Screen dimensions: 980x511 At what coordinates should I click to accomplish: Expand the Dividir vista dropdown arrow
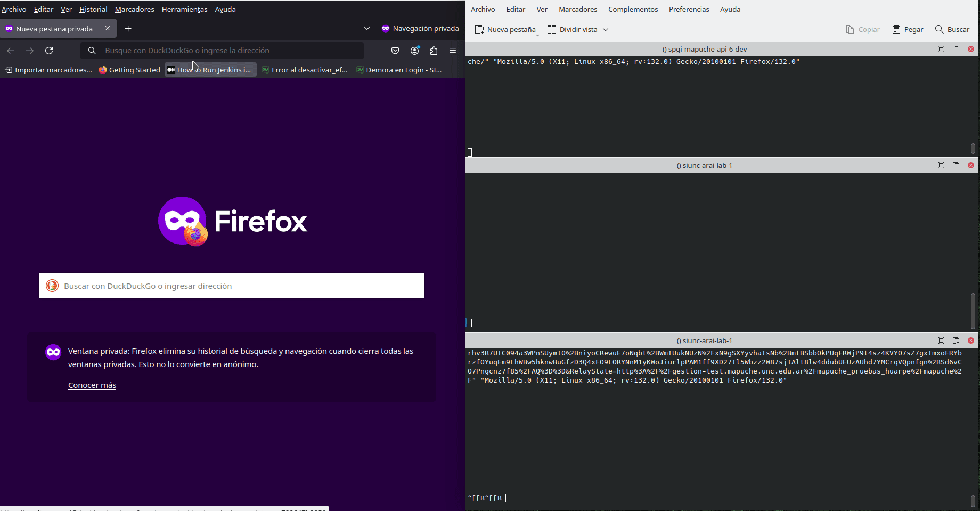click(606, 30)
